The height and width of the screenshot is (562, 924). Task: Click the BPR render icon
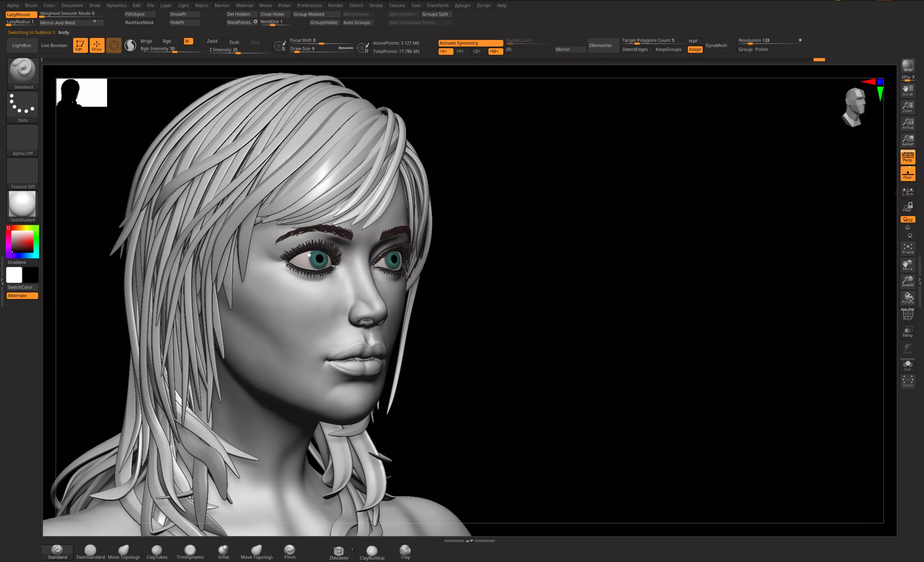coord(907,66)
